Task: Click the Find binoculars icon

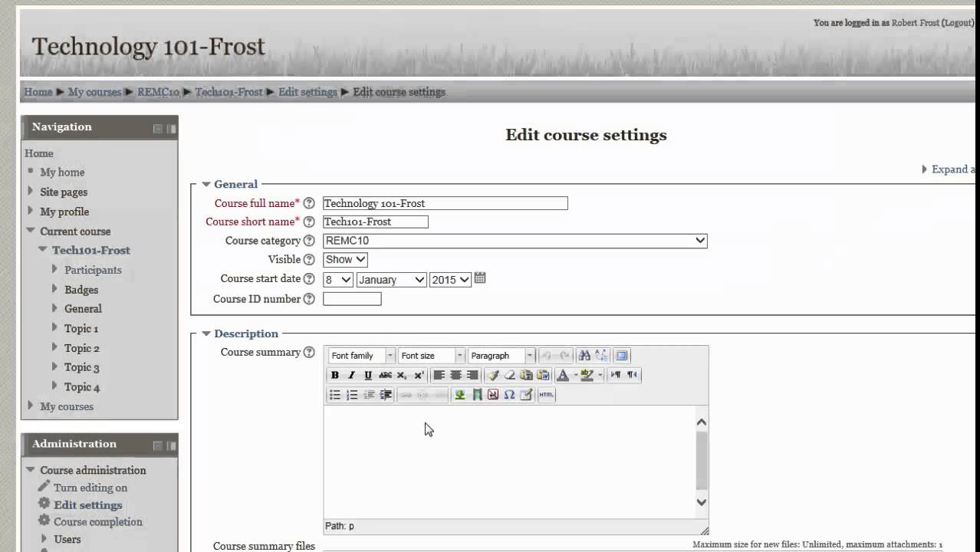Action: pos(584,356)
